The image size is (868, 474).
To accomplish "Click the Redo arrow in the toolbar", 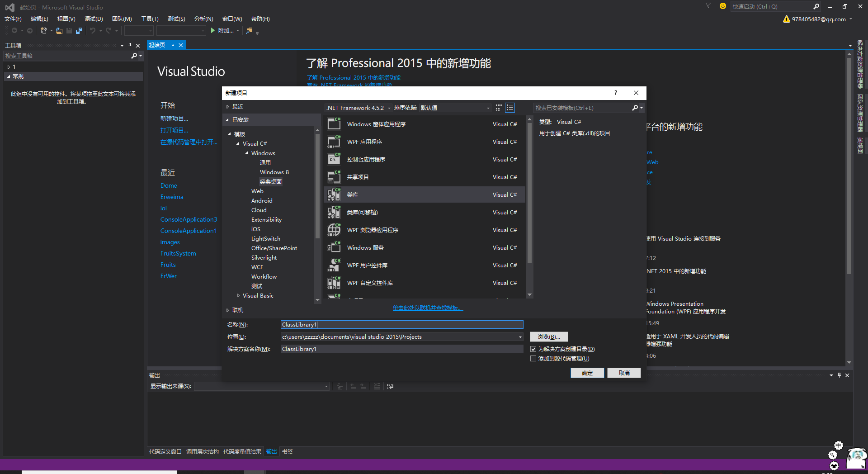I will coord(108,31).
